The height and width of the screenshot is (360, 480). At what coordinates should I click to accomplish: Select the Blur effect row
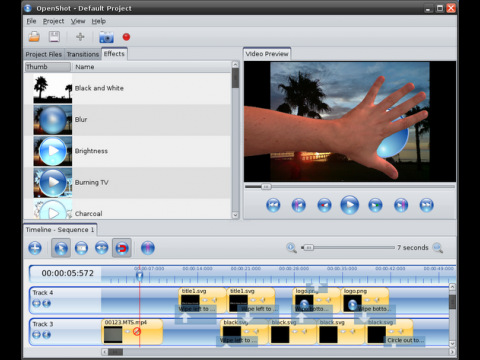coord(127,120)
